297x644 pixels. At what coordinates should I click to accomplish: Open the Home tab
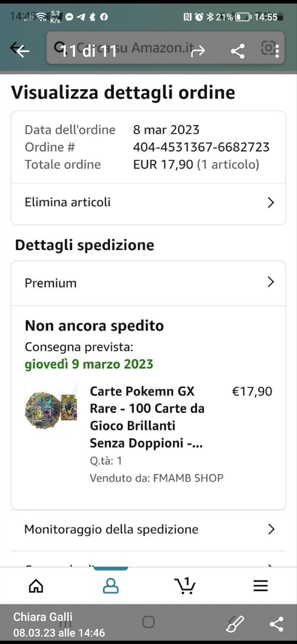click(36, 585)
